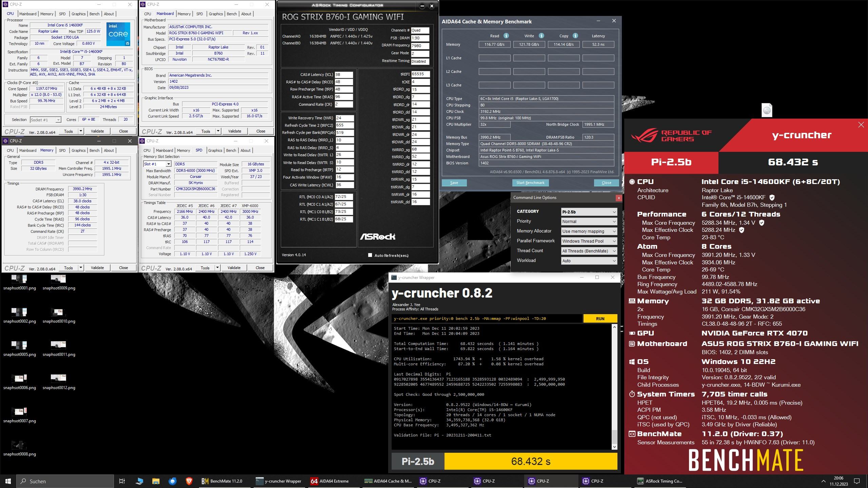Click the y-cruncher output vertical scrollbar

pyautogui.click(x=614, y=387)
